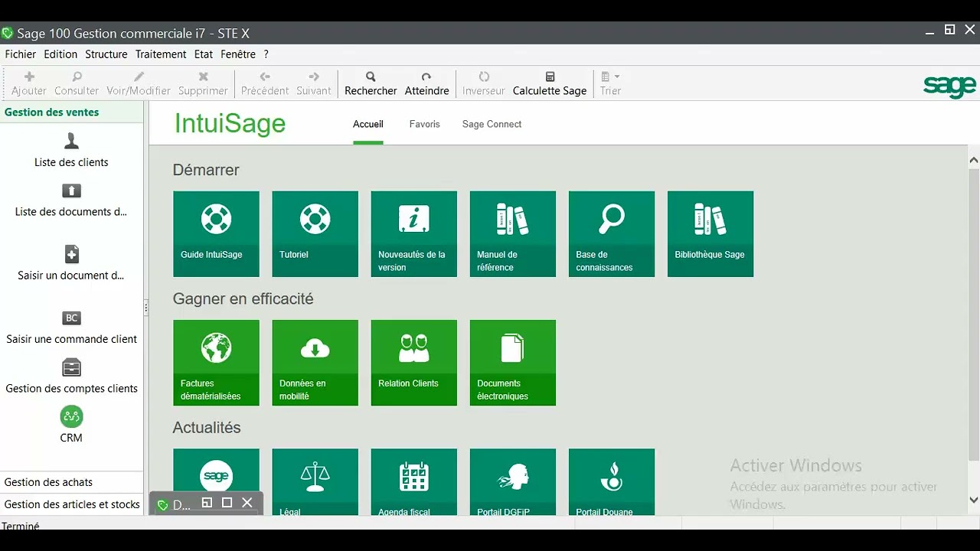Switch to the Sage Connect tab
This screenshot has width=980, height=551.
click(492, 124)
